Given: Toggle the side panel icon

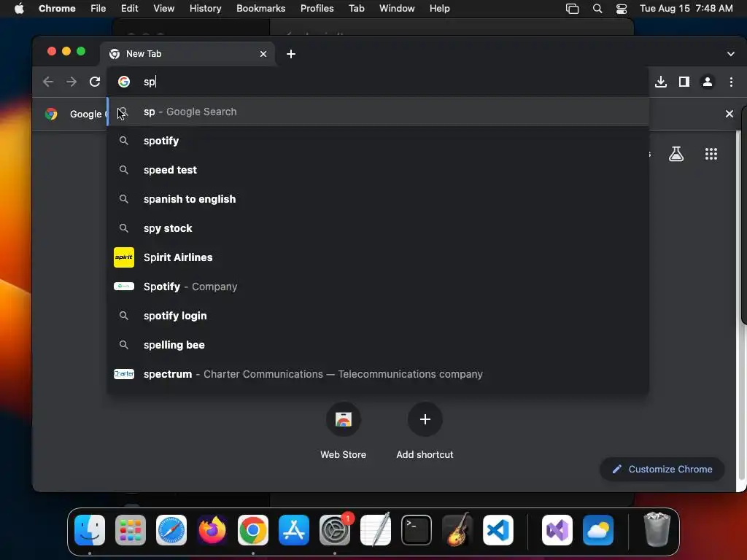Looking at the screenshot, I should (x=684, y=82).
